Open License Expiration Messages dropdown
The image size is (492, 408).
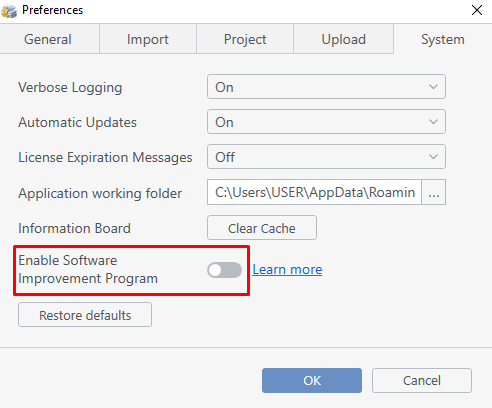tap(326, 157)
